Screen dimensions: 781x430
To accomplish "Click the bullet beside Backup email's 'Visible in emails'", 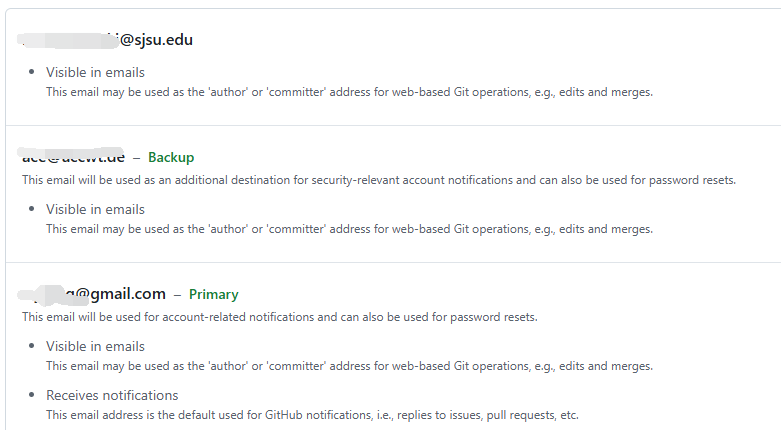I will pyautogui.click(x=32, y=209).
